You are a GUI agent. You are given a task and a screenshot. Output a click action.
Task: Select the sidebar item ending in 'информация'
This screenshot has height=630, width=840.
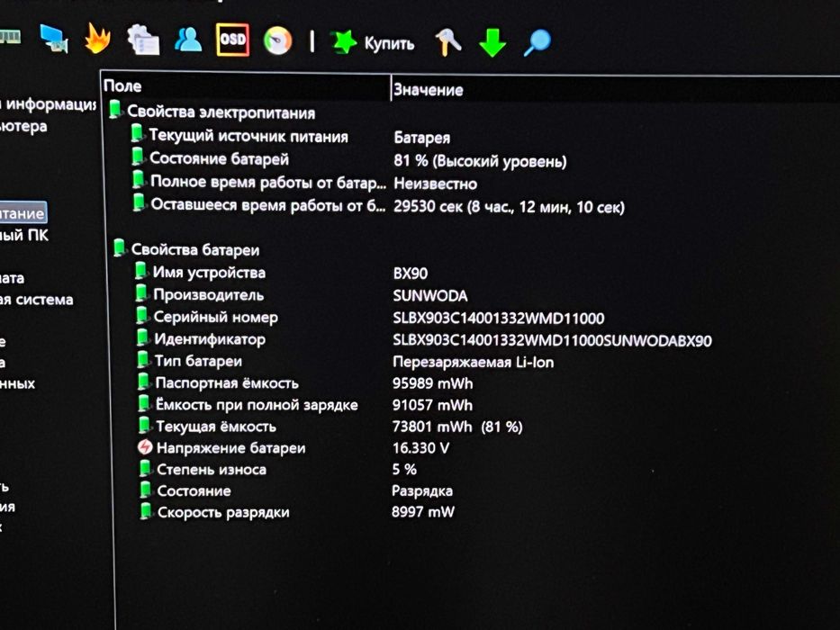pos(48,103)
